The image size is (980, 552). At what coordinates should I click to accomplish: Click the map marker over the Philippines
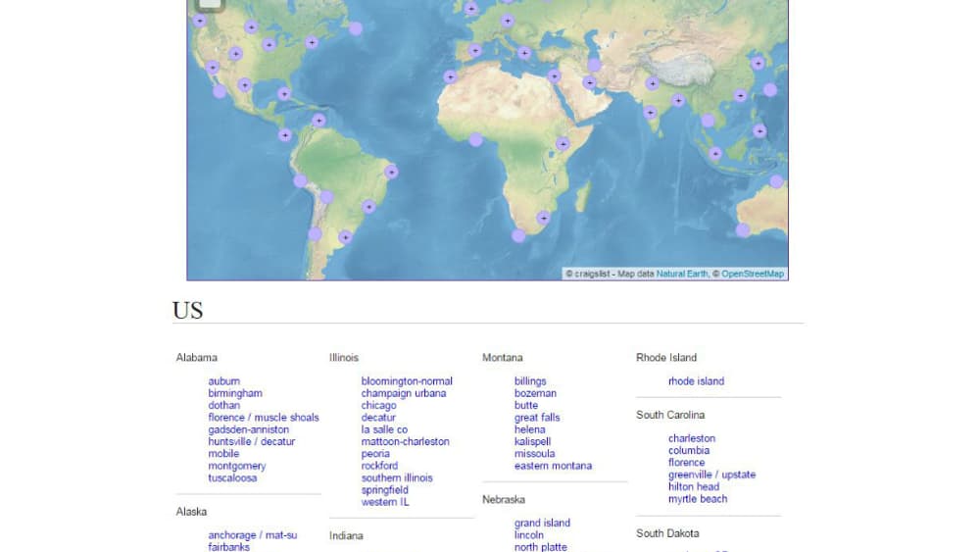(x=759, y=130)
